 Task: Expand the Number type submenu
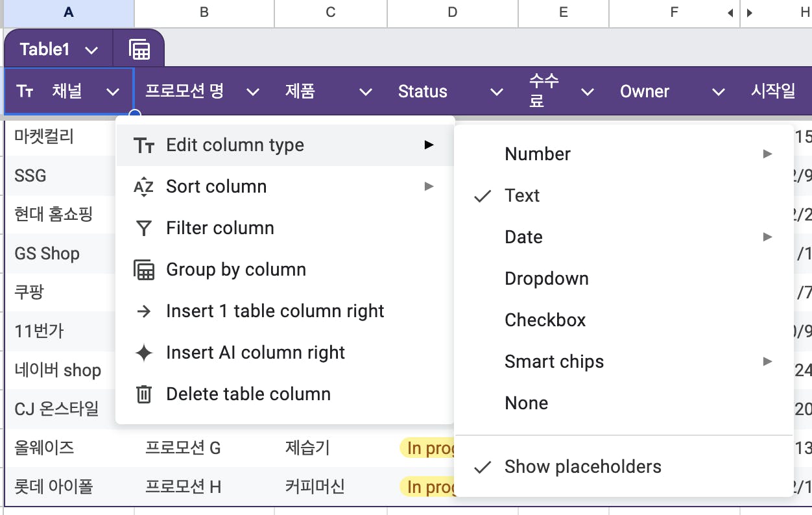538,154
